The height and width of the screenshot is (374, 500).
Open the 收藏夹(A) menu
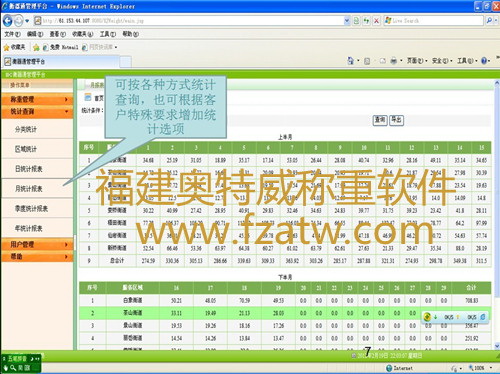coord(82,34)
